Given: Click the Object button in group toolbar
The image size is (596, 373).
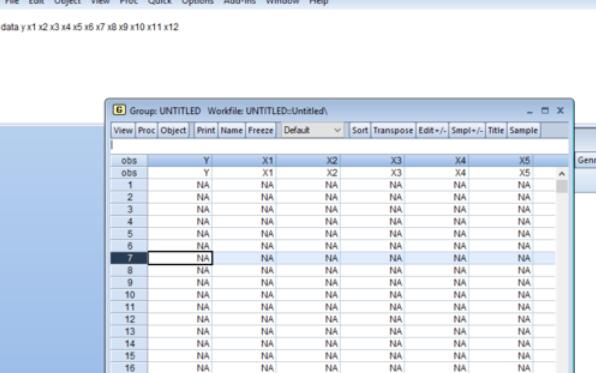Looking at the screenshot, I should pyautogui.click(x=173, y=130).
